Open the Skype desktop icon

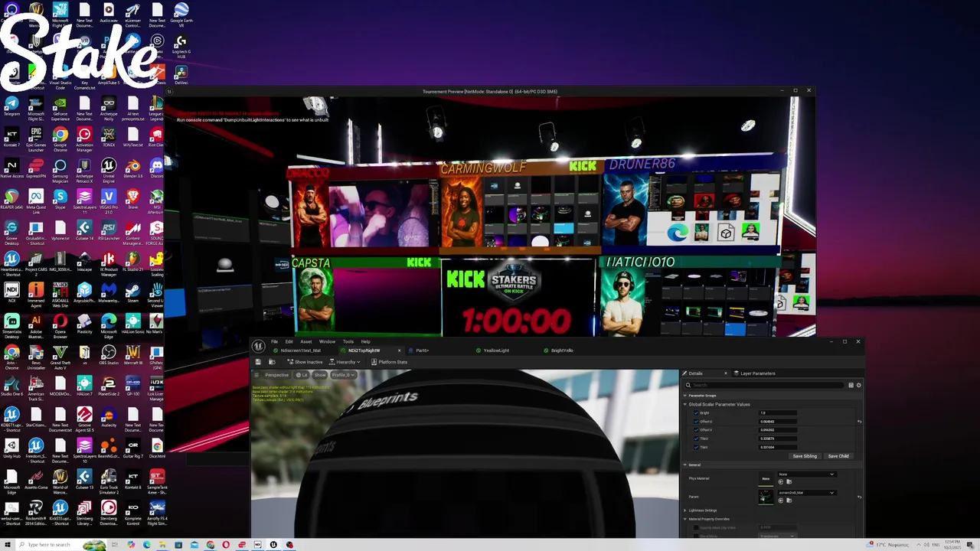click(x=60, y=200)
